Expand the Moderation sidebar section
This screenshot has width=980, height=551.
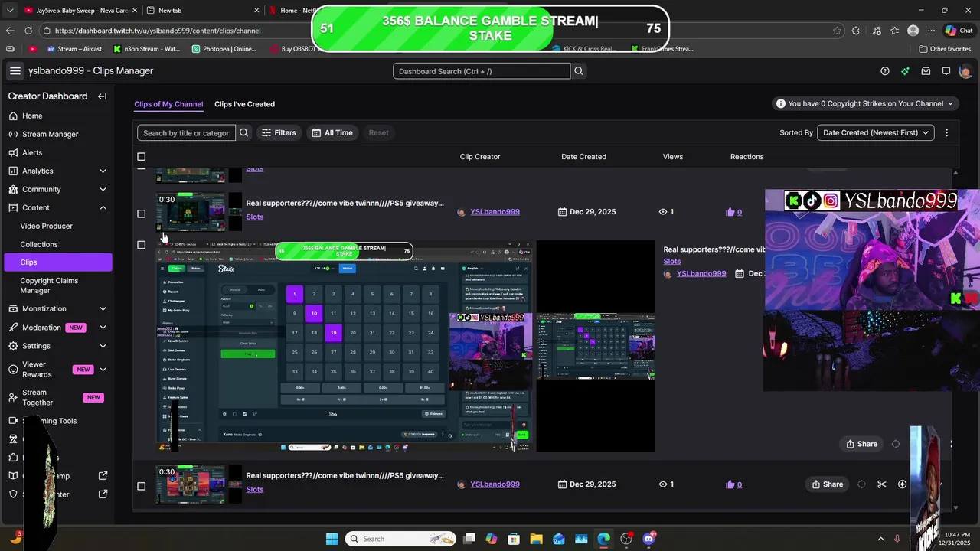pos(103,328)
